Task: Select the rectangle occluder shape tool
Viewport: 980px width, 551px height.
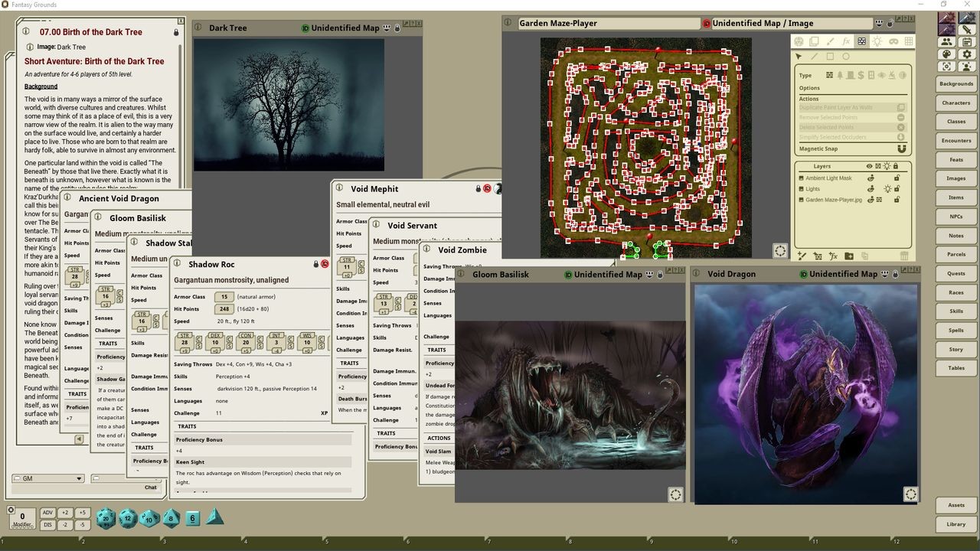Action: click(x=829, y=57)
